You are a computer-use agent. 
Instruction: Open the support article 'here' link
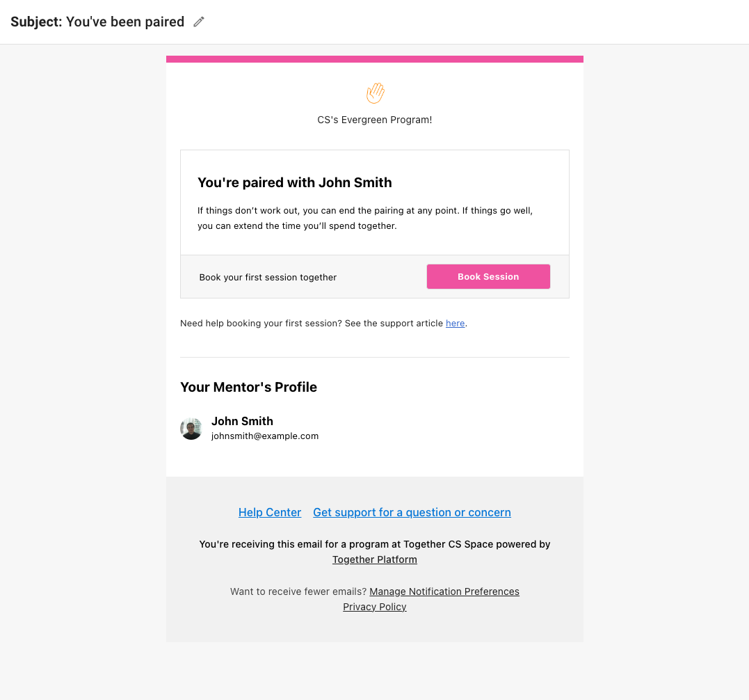pos(456,324)
